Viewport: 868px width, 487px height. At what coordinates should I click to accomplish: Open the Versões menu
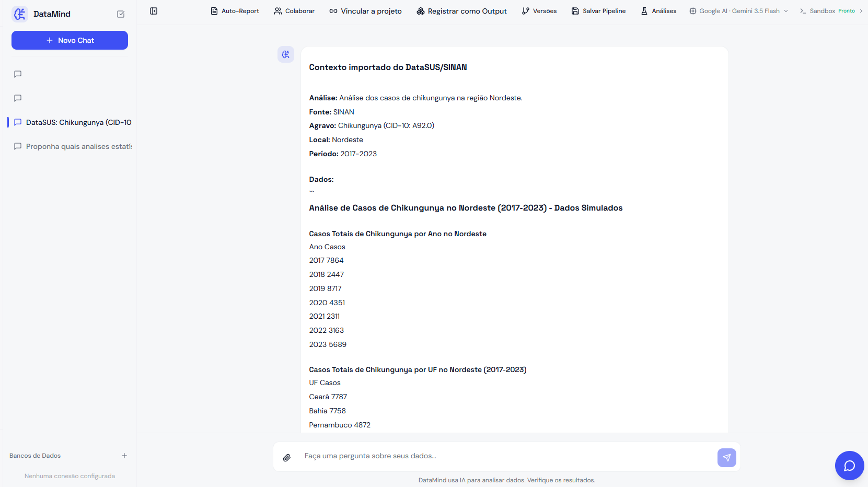coord(539,11)
